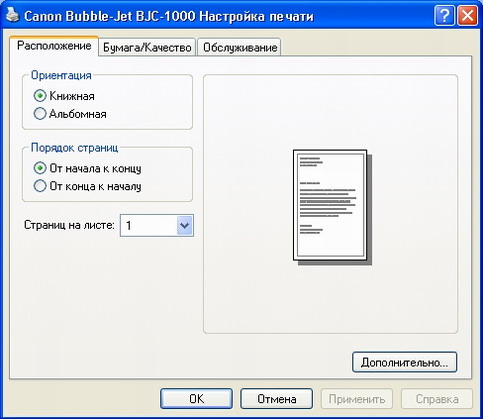Click the page layout preview thumbnail
The height and width of the screenshot is (419, 483).
click(332, 207)
